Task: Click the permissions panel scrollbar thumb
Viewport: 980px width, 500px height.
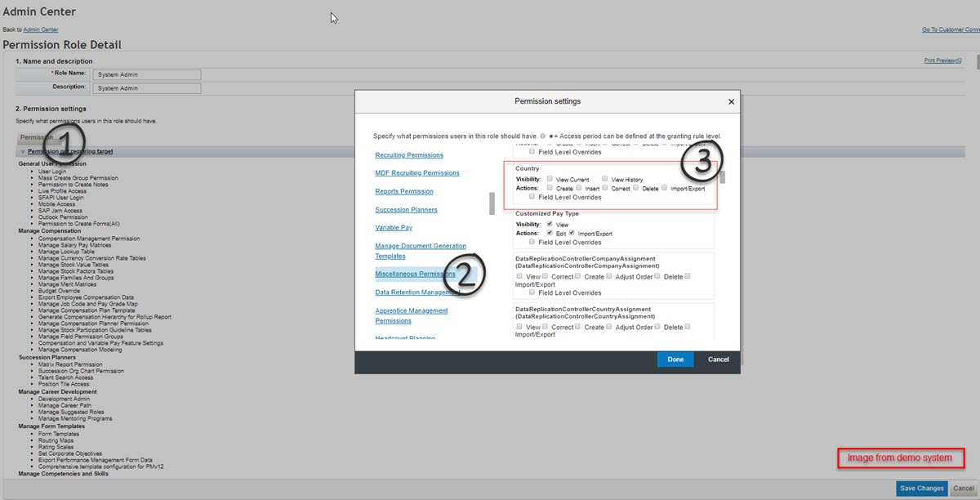Action: (x=722, y=178)
